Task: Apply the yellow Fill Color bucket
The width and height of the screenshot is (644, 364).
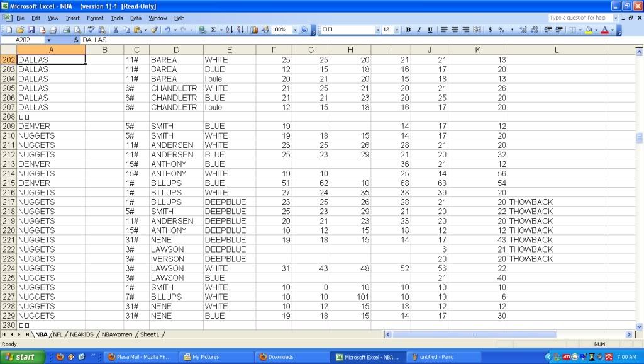Action: (589, 30)
